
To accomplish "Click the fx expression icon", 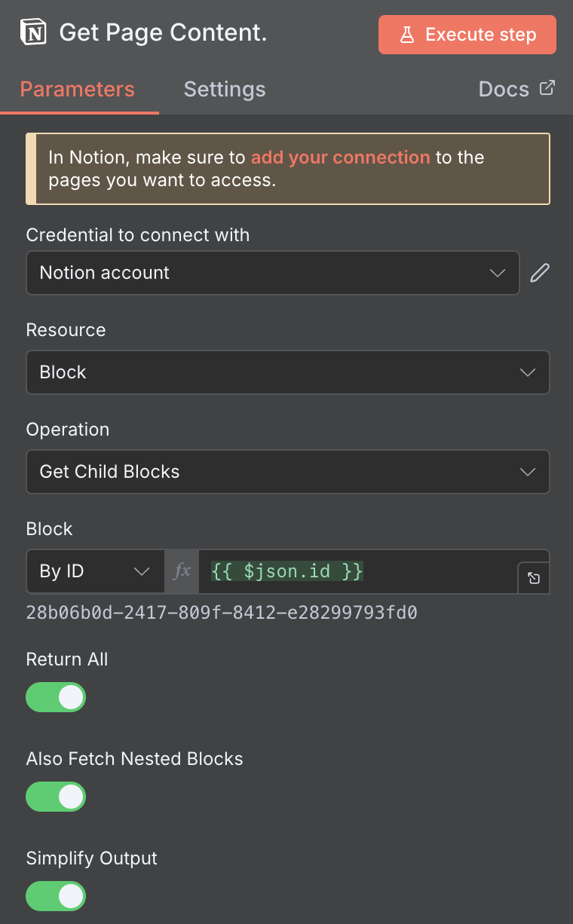I will [x=182, y=571].
